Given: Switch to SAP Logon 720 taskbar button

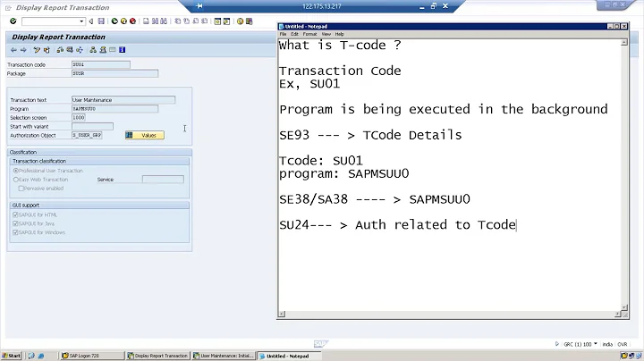Looking at the screenshot, I should click(92, 356).
